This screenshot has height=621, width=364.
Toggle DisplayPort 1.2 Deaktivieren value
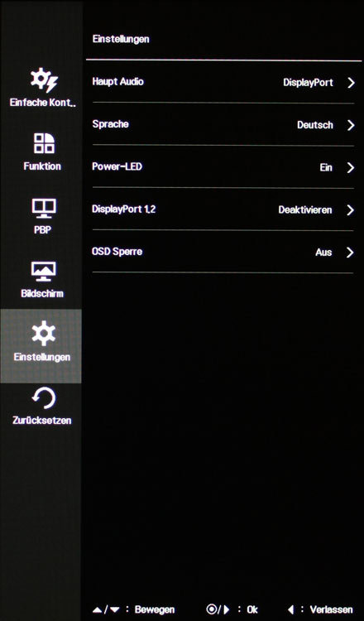[305, 210]
